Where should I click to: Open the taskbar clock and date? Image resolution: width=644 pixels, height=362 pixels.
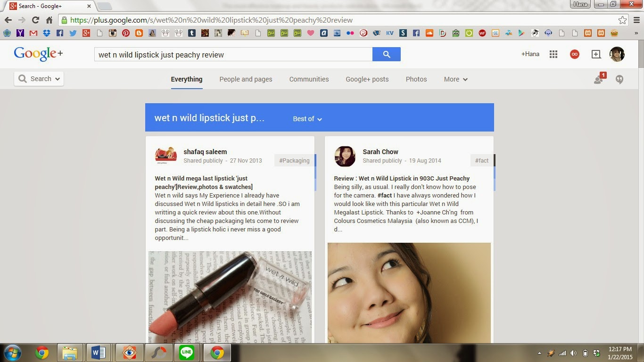(x=620, y=353)
